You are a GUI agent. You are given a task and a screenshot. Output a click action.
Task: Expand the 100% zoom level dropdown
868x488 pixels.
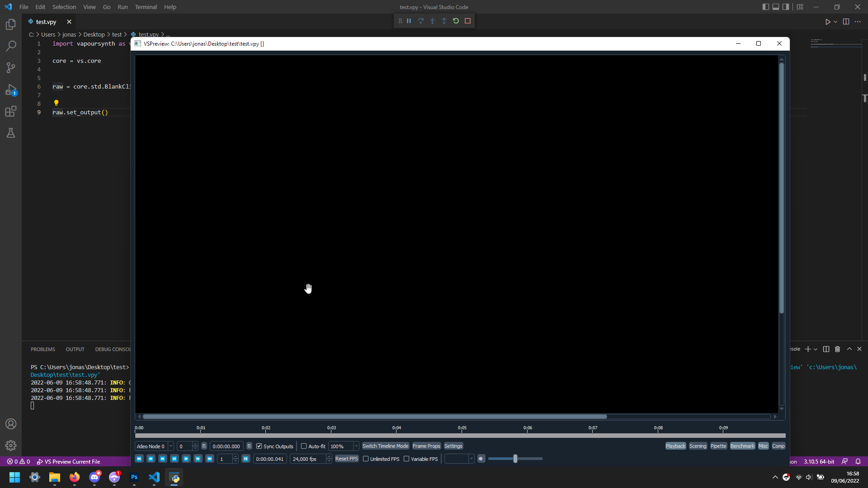point(356,446)
